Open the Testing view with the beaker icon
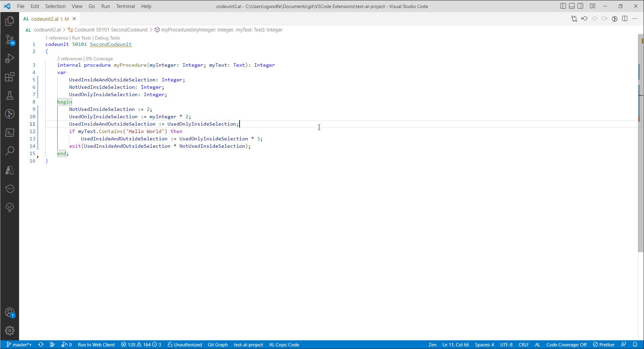The image size is (644, 349). pos(9,95)
